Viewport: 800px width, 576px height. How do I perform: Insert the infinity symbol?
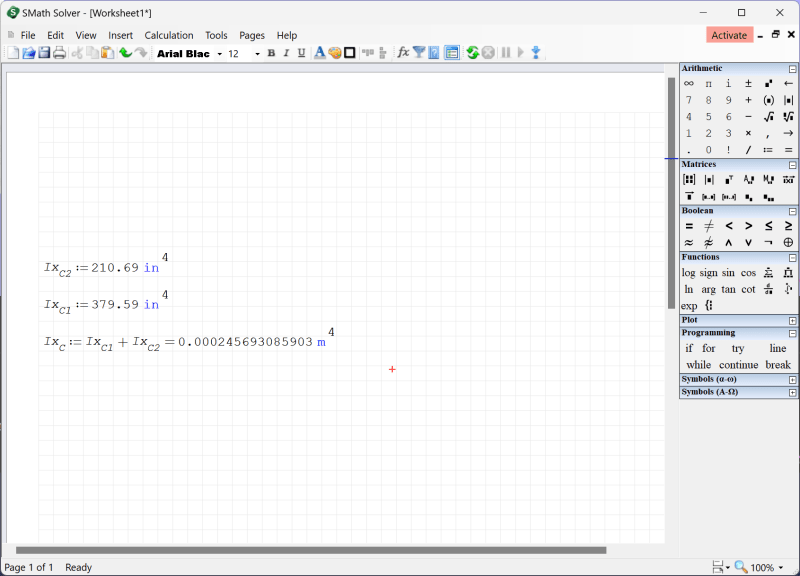[x=689, y=83]
